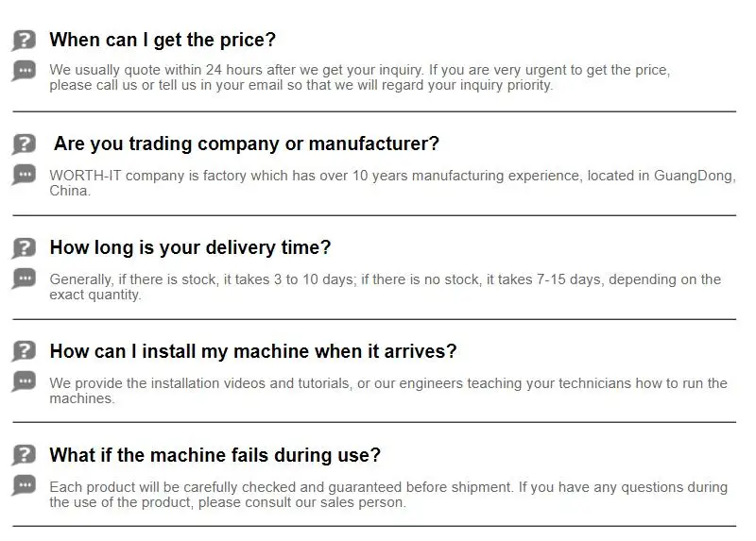Click answer bubble icon beside stock delivery answer
This screenshot has height=541, width=756.
pyautogui.click(x=24, y=279)
